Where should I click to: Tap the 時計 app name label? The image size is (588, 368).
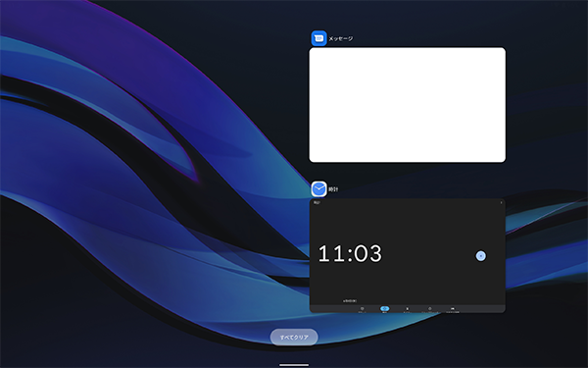(x=333, y=189)
